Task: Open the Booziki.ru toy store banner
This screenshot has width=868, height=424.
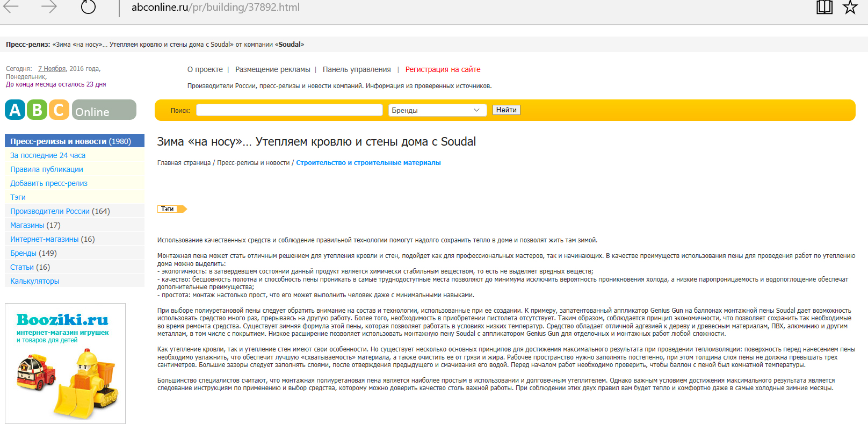Action: 65,363
